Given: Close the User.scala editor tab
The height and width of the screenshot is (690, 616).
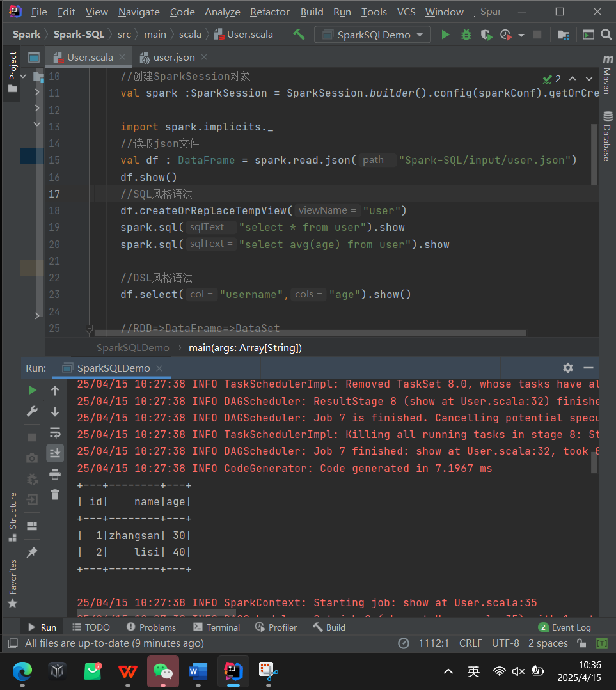Looking at the screenshot, I should 122,57.
